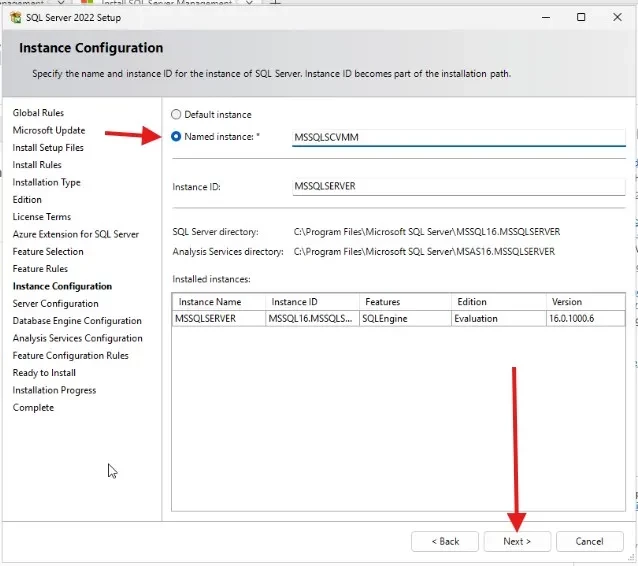Close the SQL Server 2022 Setup window
The image size is (638, 566).
point(617,17)
